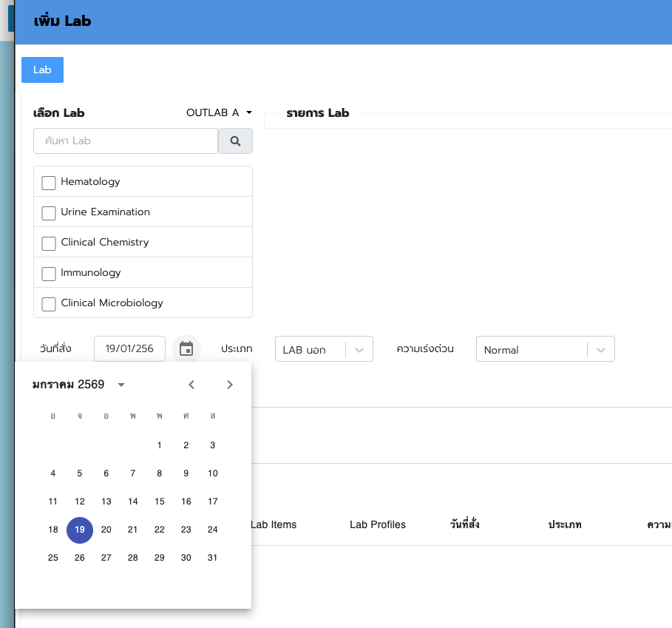Go to next month in calendar
Image resolution: width=672 pixels, height=628 pixels.
pos(230,385)
